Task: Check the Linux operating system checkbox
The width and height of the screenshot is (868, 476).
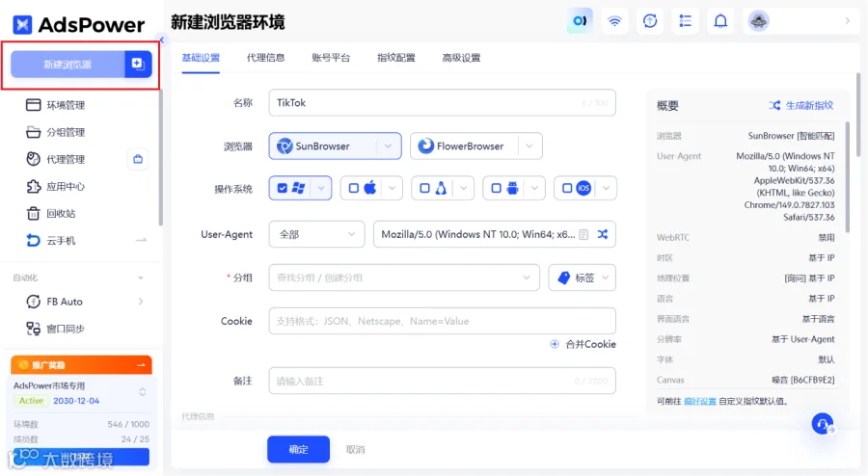Action: pyautogui.click(x=424, y=188)
